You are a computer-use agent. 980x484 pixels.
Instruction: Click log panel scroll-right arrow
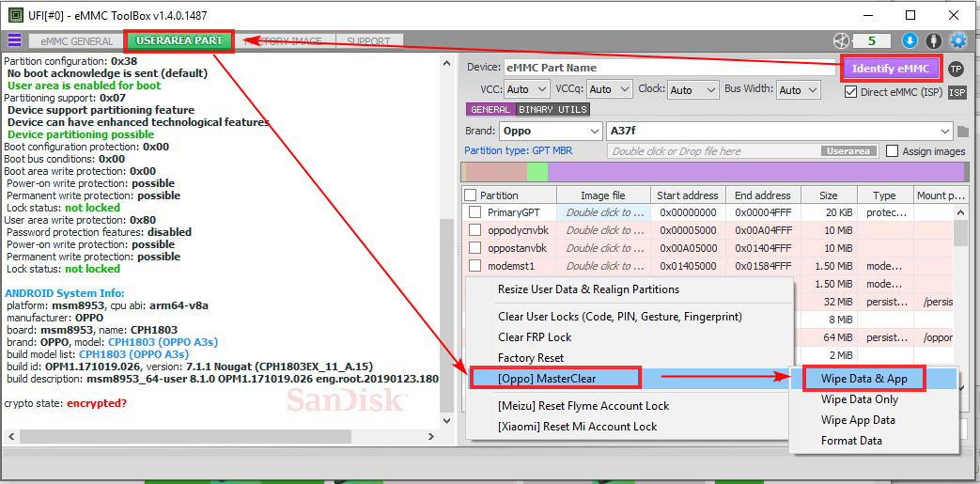430,436
